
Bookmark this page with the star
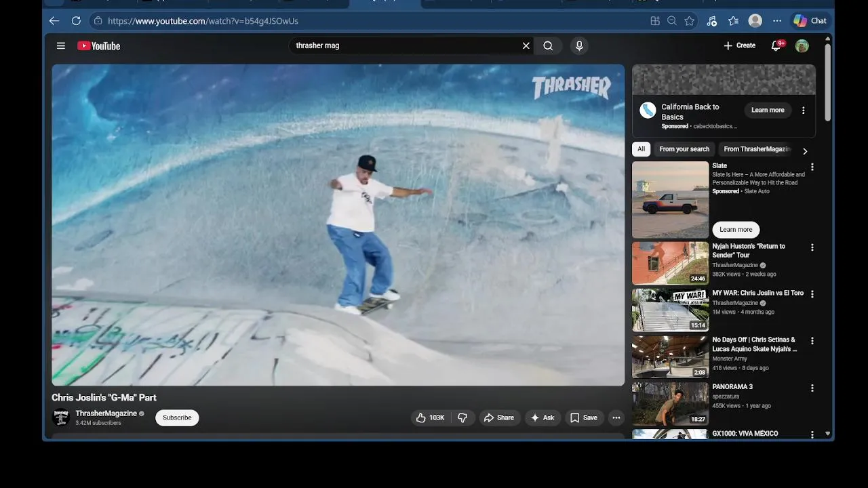tap(689, 21)
